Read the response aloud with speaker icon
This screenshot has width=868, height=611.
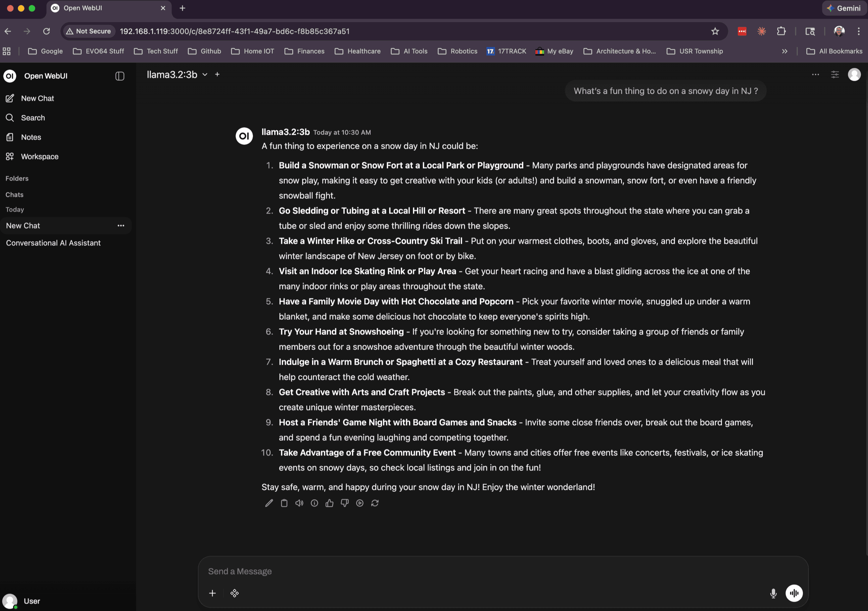pyautogui.click(x=299, y=503)
